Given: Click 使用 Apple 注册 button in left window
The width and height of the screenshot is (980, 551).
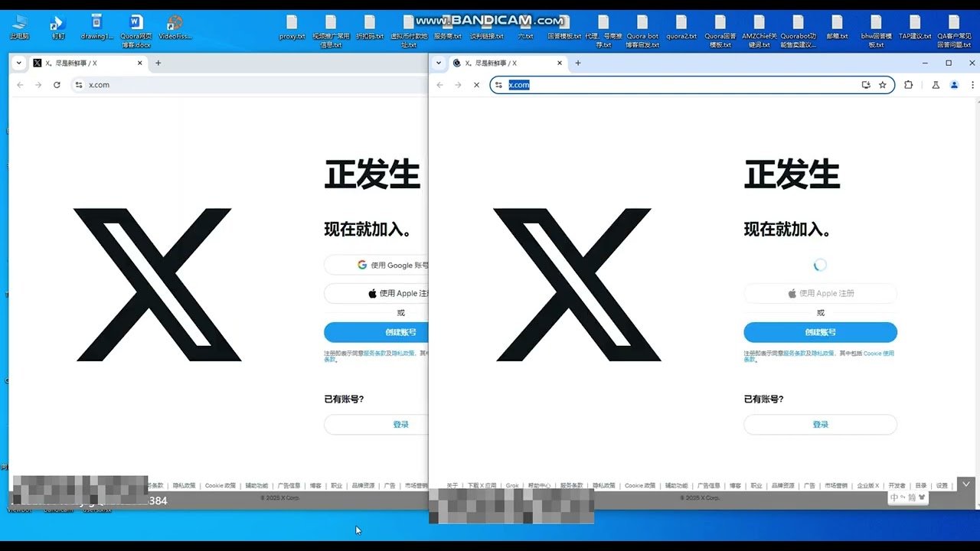Looking at the screenshot, I should tap(376, 293).
